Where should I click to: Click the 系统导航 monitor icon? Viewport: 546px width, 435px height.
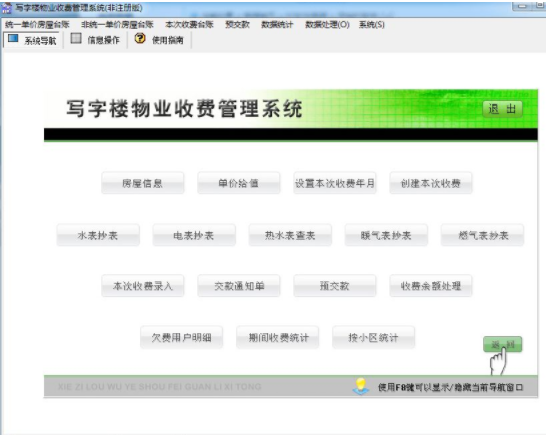coord(13,38)
